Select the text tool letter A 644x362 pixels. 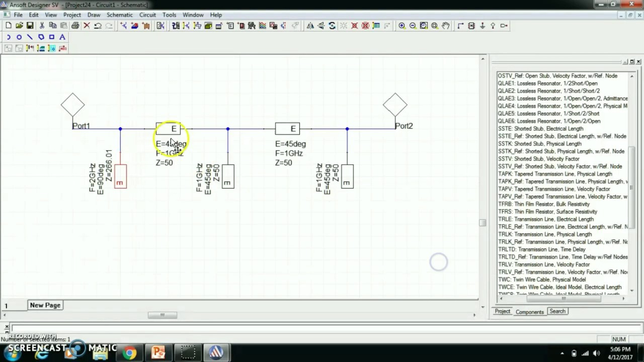pyautogui.click(x=63, y=37)
